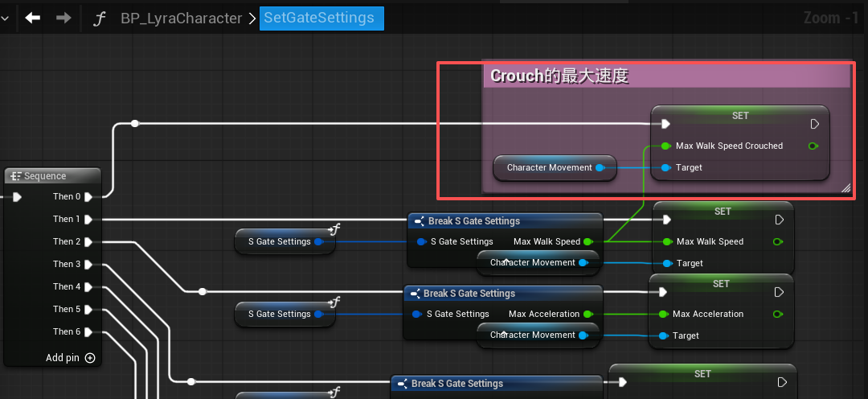This screenshot has height=399, width=868.
Task: Click exec output pin of the bottom SET node
Action: 782,382
